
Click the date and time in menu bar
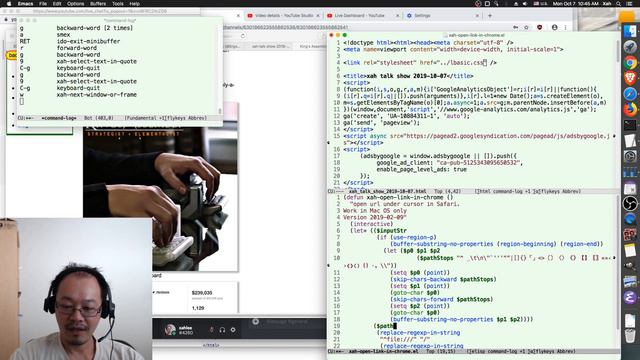point(575,4)
